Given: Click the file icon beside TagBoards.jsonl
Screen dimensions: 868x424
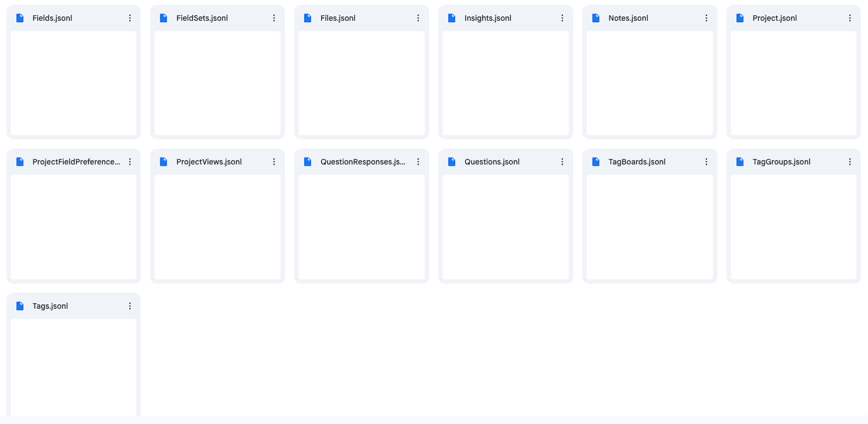Looking at the screenshot, I should pyautogui.click(x=596, y=162).
